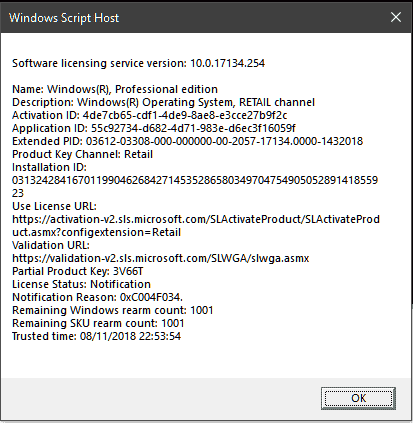Click the Trusted time 08/11/2018 line

pyautogui.click(x=96, y=336)
